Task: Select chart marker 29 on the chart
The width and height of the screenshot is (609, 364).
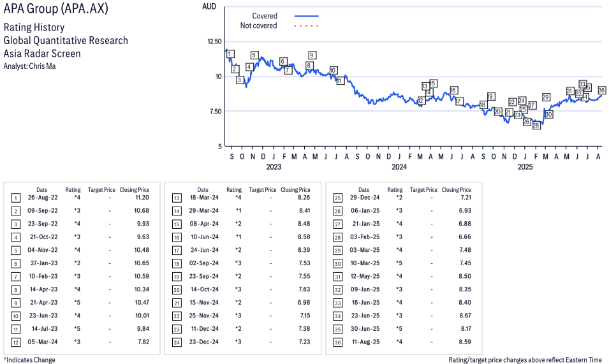Action: coord(546,97)
